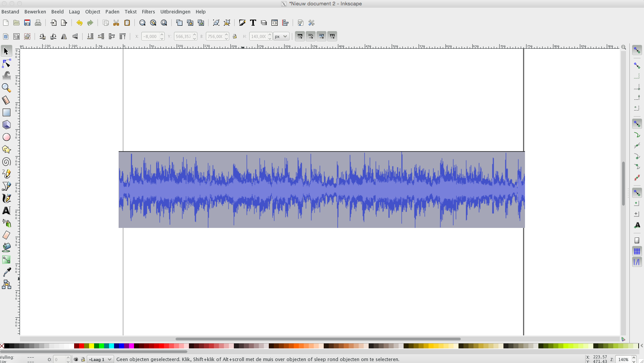Screen dimensions: 644x363
Task: Select the 3D Box tool
Action: point(6,125)
